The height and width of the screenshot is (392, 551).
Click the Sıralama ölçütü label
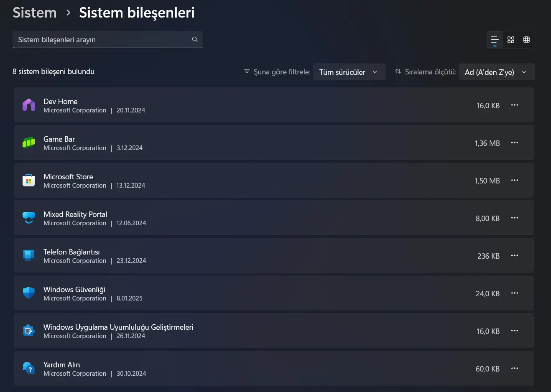point(431,72)
